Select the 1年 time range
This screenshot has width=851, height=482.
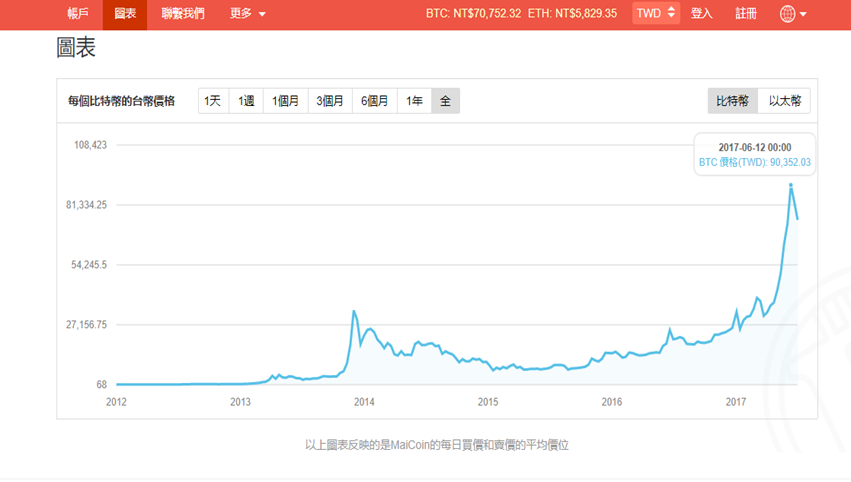click(414, 101)
